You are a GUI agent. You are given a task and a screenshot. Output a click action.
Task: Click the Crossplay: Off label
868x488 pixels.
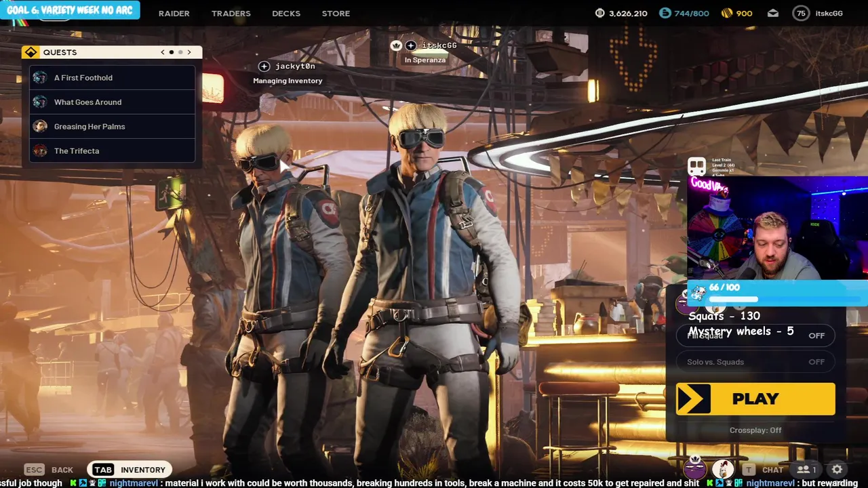pyautogui.click(x=755, y=430)
